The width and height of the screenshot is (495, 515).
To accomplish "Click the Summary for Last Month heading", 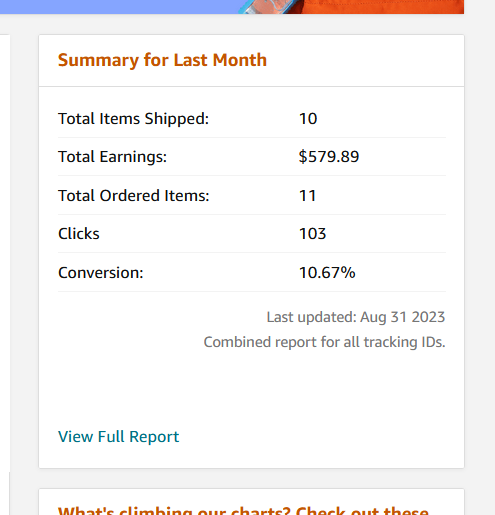I will click(162, 60).
